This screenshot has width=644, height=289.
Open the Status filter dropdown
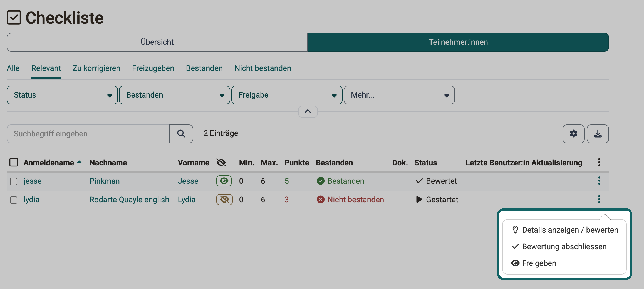click(x=62, y=95)
